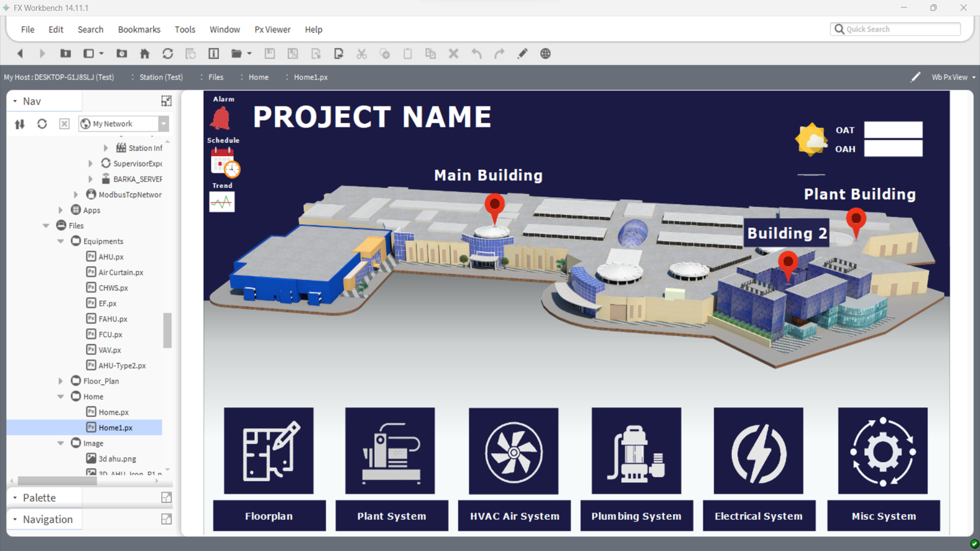Click the Electrical System lightning icon
Image resolution: width=980 pixels, height=551 pixels.
click(x=758, y=452)
